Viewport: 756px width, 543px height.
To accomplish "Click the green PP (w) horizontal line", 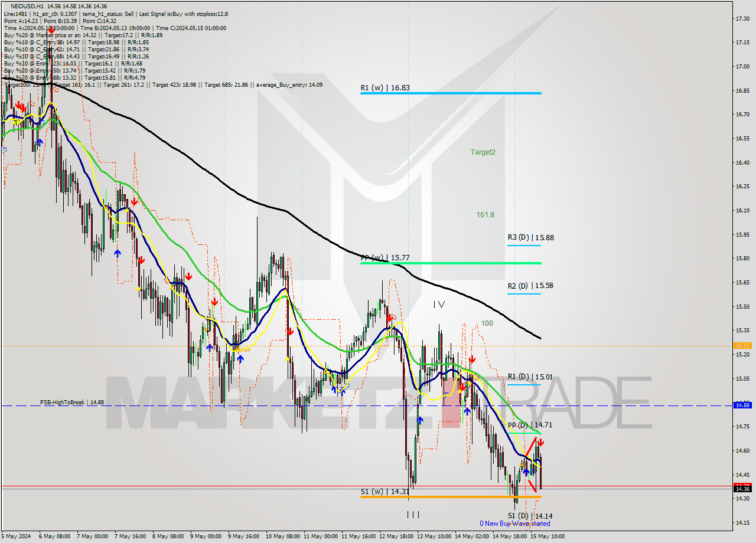I will [x=451, y=263].
